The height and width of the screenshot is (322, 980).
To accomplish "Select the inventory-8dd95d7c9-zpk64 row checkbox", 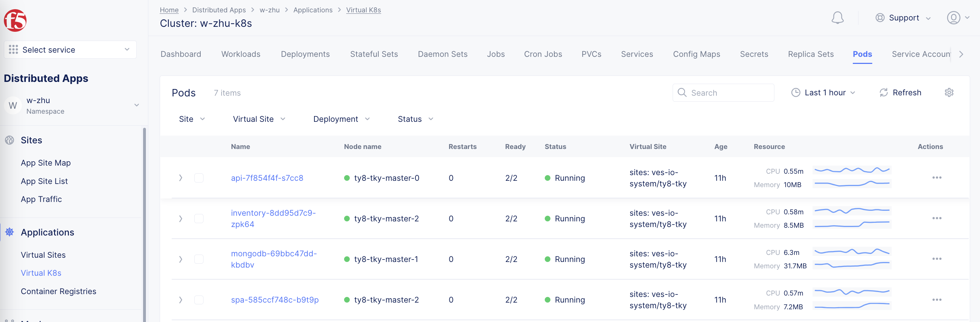I will (x=199, y=218).
